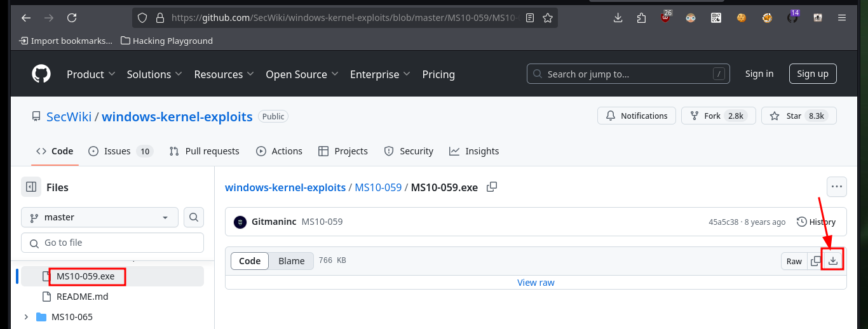
Task: Open the three-dots more file actions
Action: point(836,187)
